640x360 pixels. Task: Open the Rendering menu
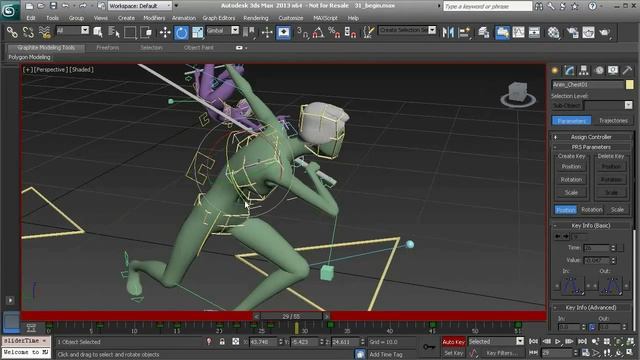(256, 18)
